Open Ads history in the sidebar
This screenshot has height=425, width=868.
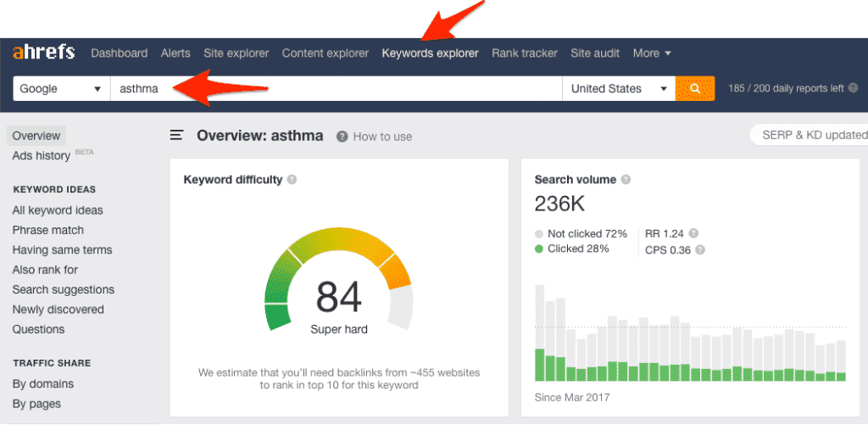pyautogui.click(x=41, y=156)
